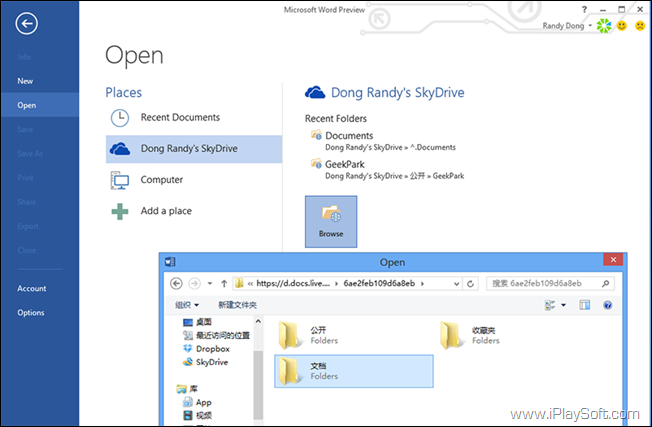Click the address path 6ae2feb109d6a8eb
Screen dimensions: 652x427
tap(379, 284)
